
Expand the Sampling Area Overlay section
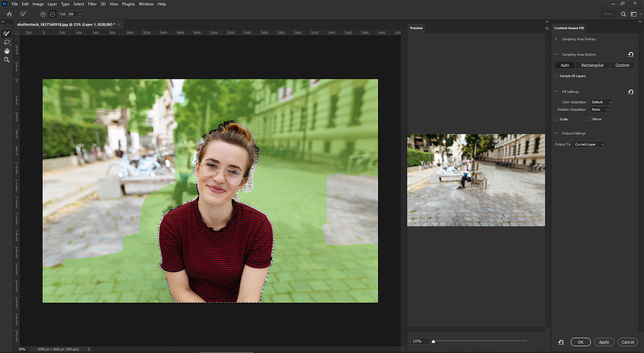coord(556,39)
